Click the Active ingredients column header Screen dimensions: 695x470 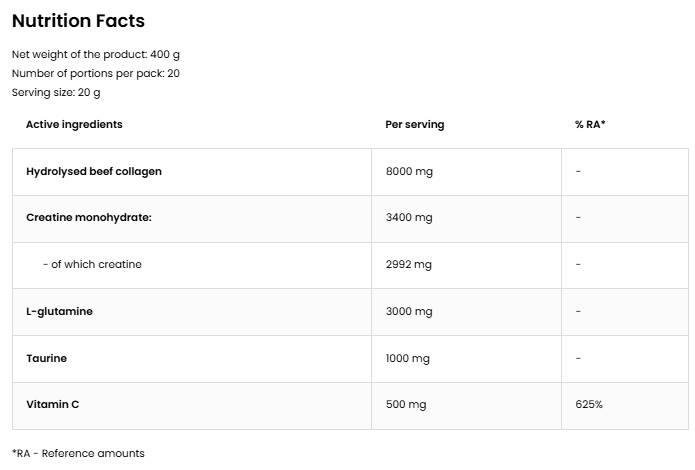pos(74,125)
